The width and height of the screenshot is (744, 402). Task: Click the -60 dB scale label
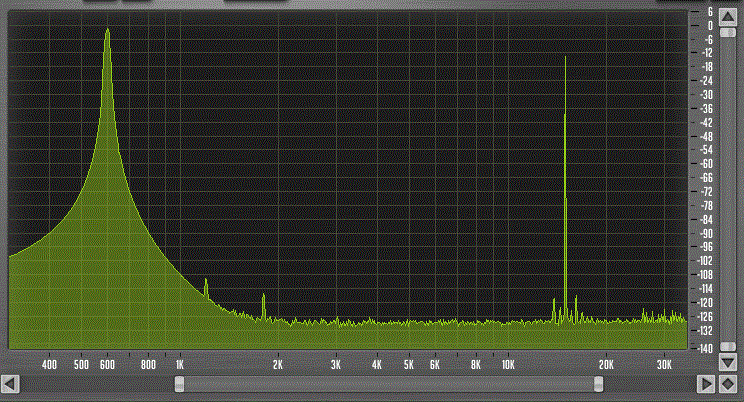click(707, 164)
